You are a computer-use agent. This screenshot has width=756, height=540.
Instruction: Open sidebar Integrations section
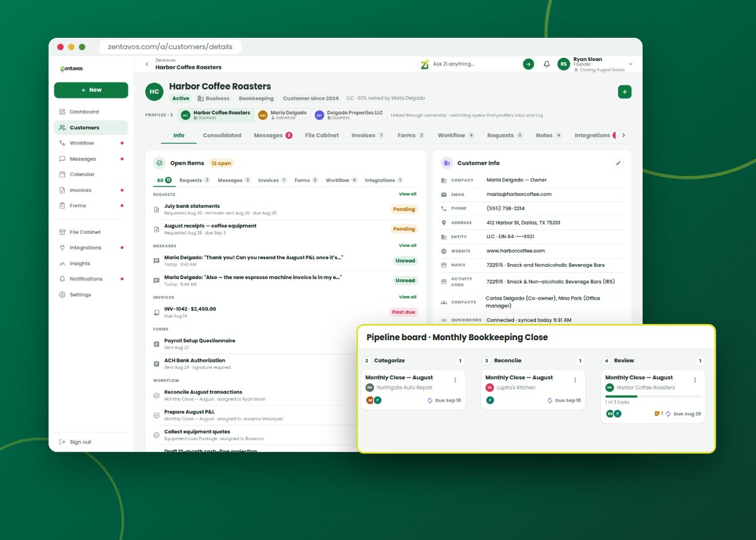[91, 248]
